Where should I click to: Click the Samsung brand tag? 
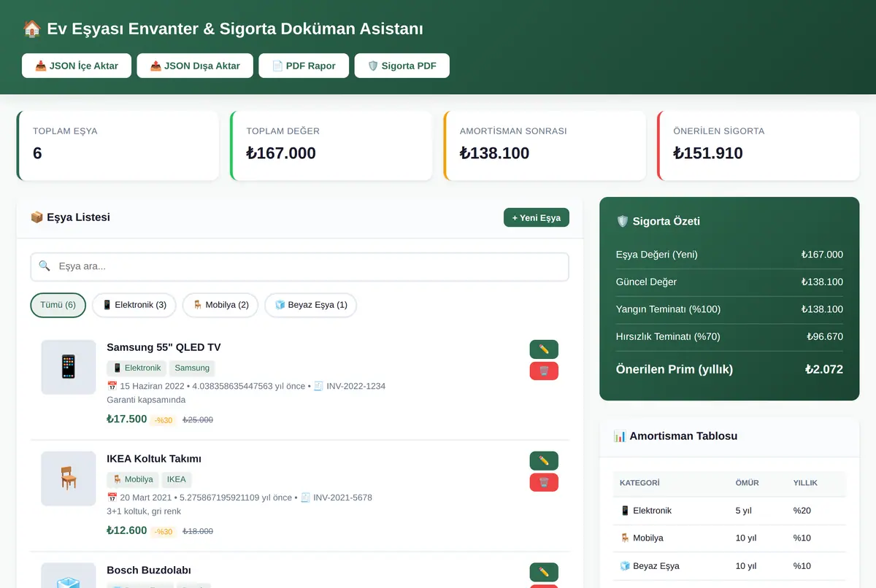click(x=192, y=368)
